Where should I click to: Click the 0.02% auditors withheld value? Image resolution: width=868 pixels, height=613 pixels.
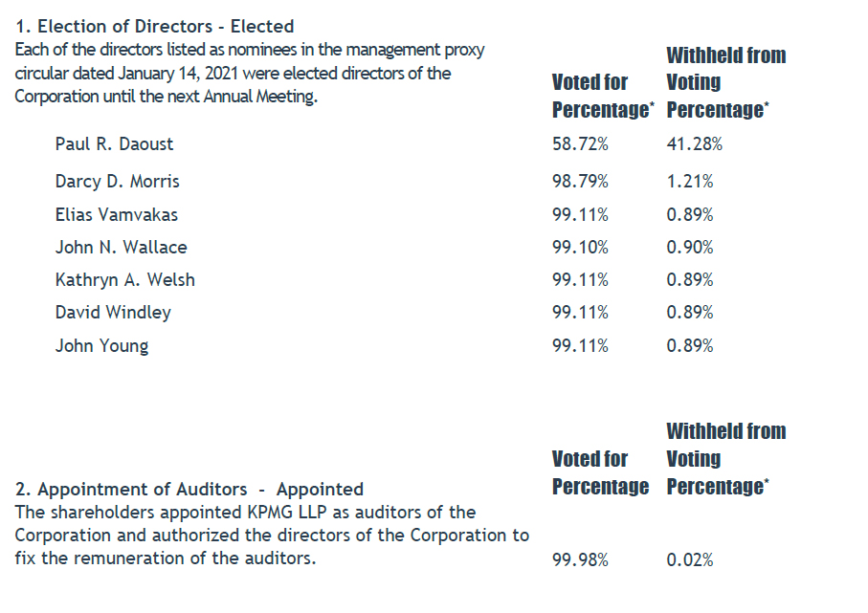(690, 559)
